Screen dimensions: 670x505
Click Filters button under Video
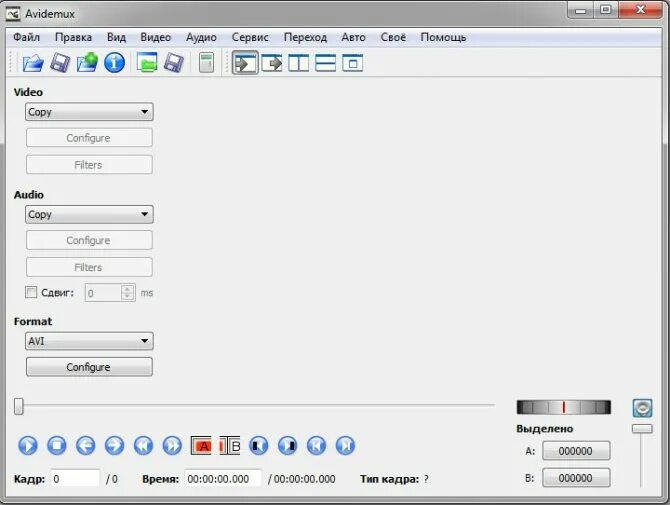(89, 165)
